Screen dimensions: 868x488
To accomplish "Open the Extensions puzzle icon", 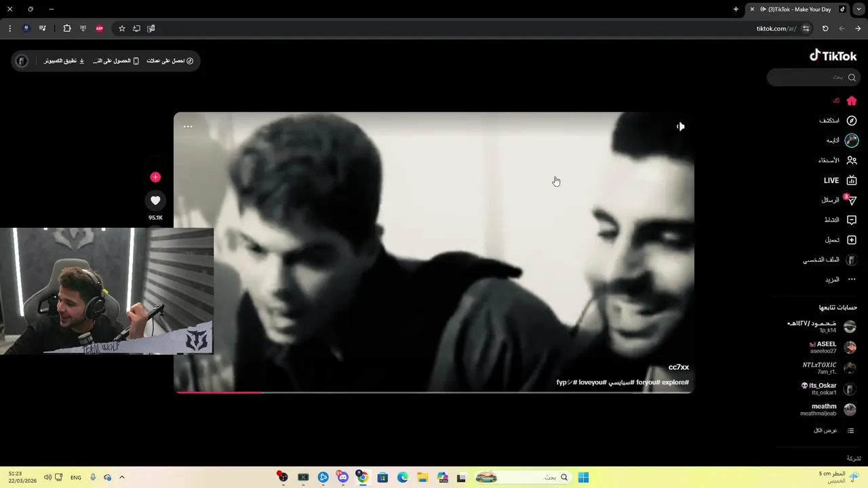I will [x=66, y=28].
